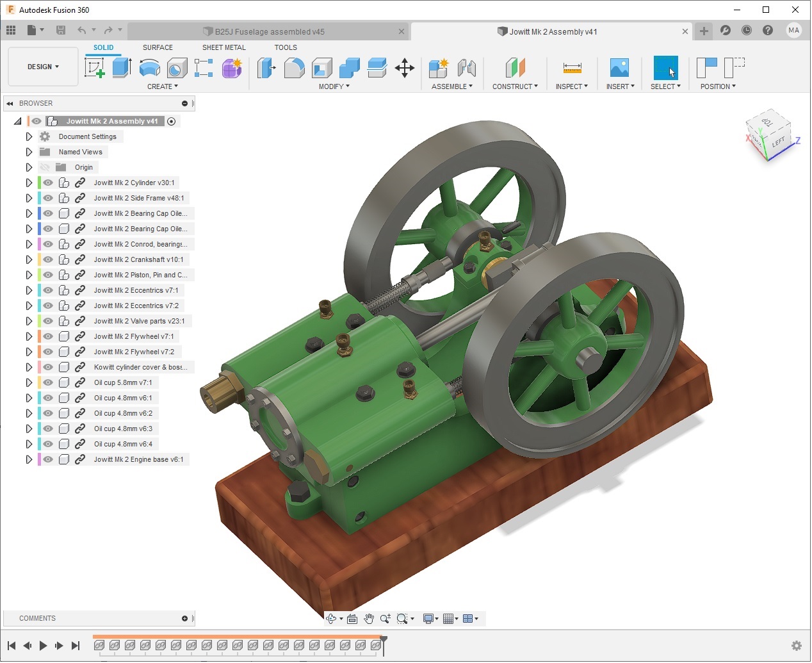
Task: Hide the Jowitt Mk 2 Side Frame component
Action: click(x=48, y=198)
